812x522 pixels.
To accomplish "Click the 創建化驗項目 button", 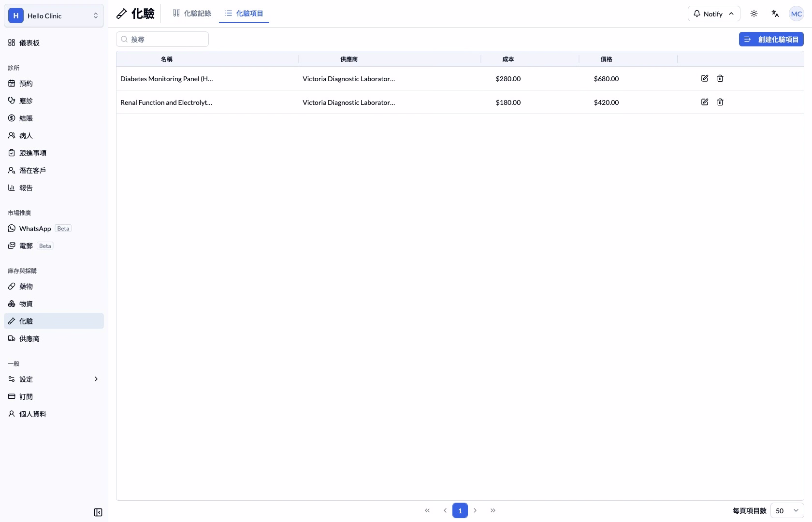I will [x=771, y=39].
